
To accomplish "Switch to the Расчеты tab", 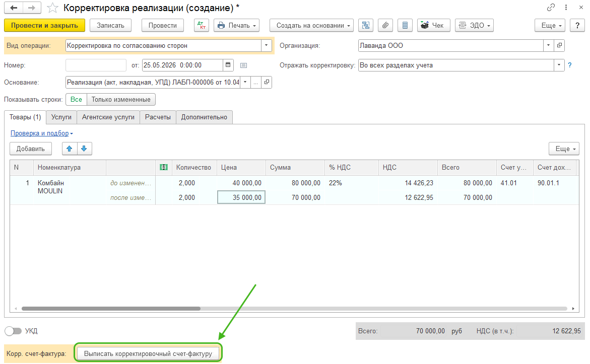I will click(158, 117).
